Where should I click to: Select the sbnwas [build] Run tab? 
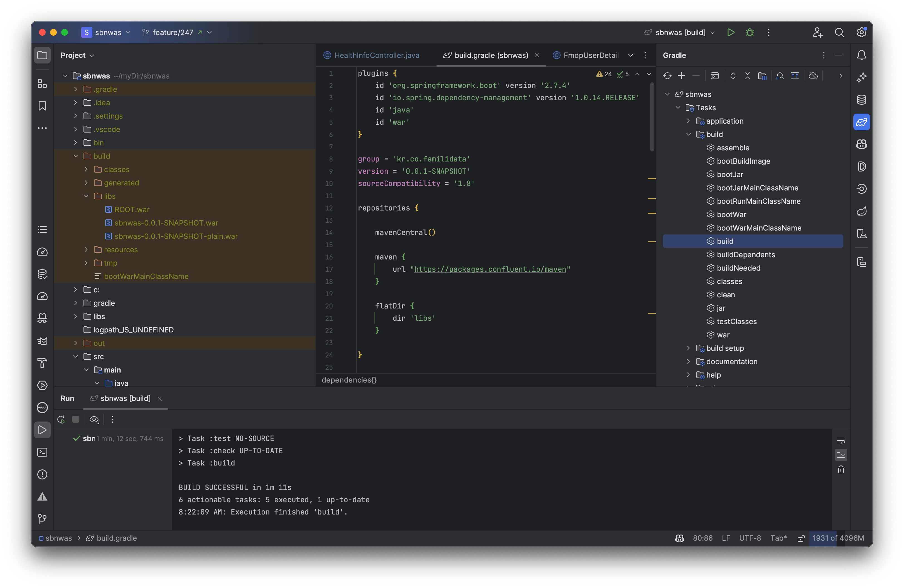125,398
